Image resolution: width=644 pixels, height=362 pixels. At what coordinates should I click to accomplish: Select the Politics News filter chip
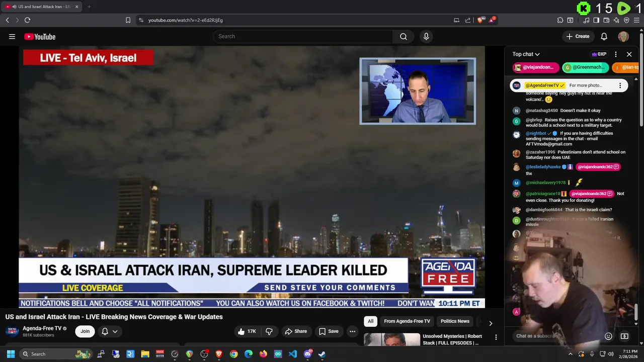tap(455, 321)
